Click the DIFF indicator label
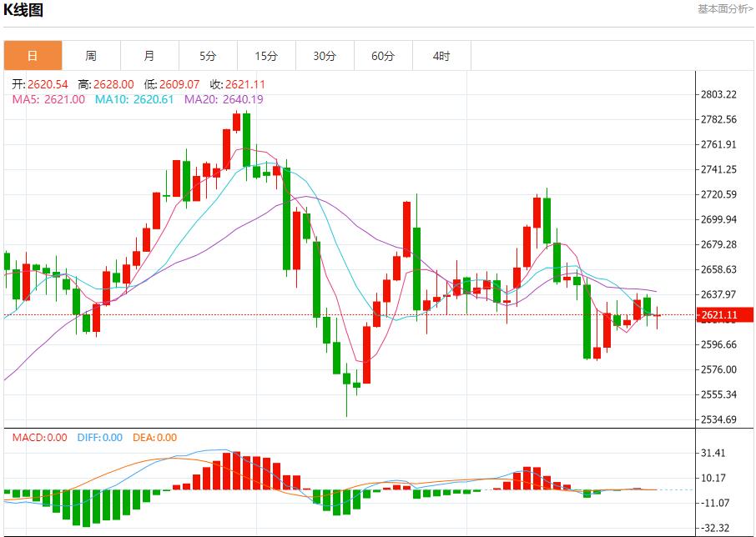 click(x=99, y=437)
